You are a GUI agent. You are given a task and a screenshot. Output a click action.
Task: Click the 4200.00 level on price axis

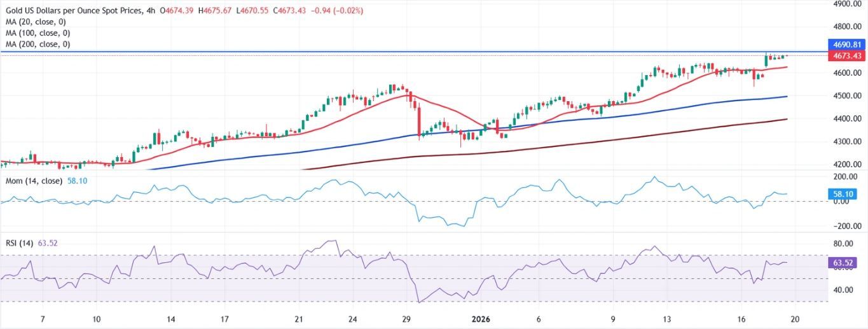point(847,164)
